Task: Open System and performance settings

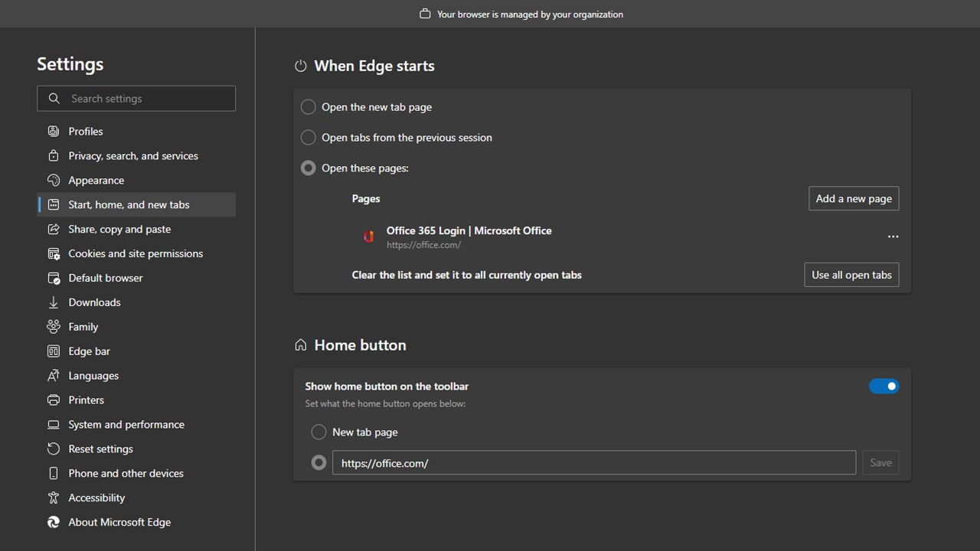Action: (136, 425)
